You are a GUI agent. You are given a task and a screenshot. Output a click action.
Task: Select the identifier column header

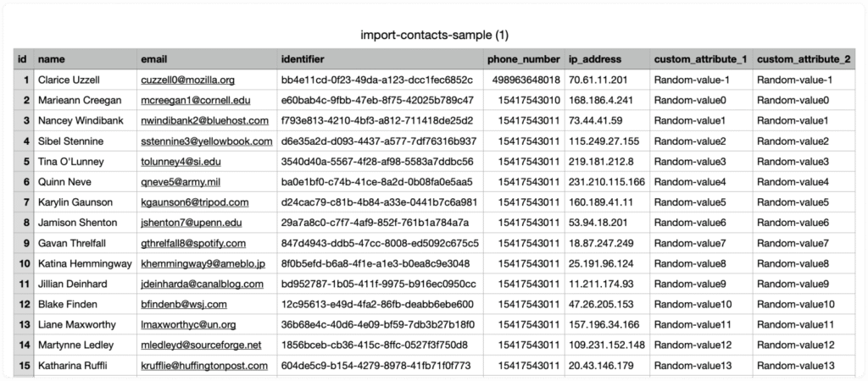(x=303, y=59)
